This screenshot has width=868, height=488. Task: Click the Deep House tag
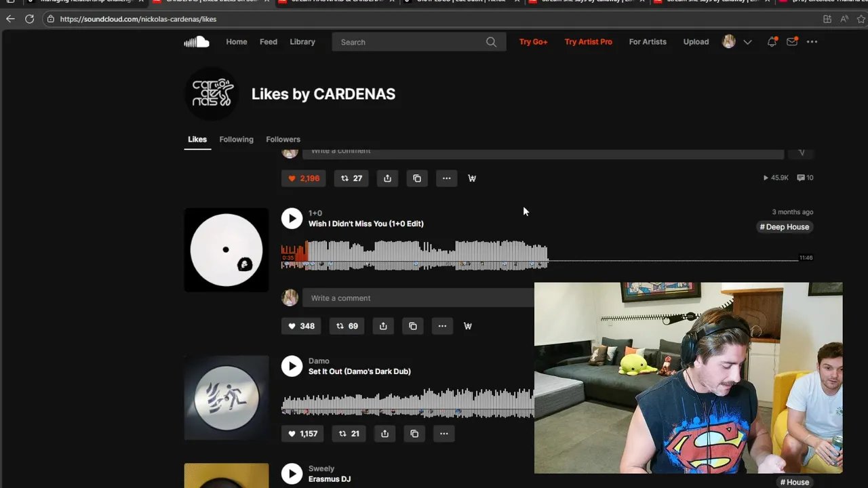(x=785, y=227)
